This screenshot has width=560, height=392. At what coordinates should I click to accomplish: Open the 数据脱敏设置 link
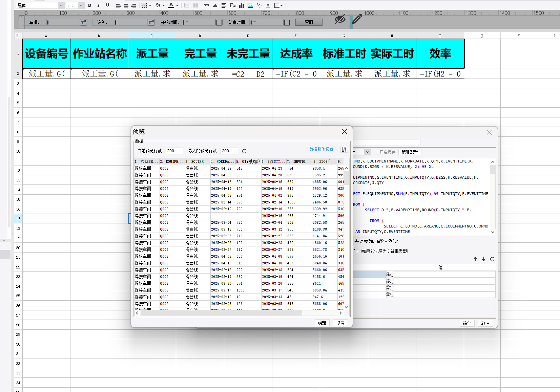(x=321, y=149)
